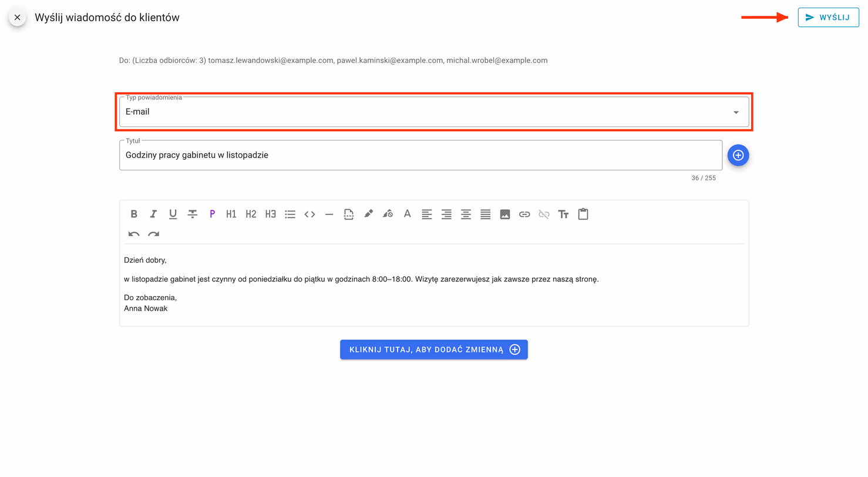Insert page break icon
This screenshot has height=477, width=868.
[x=349, y=214]
